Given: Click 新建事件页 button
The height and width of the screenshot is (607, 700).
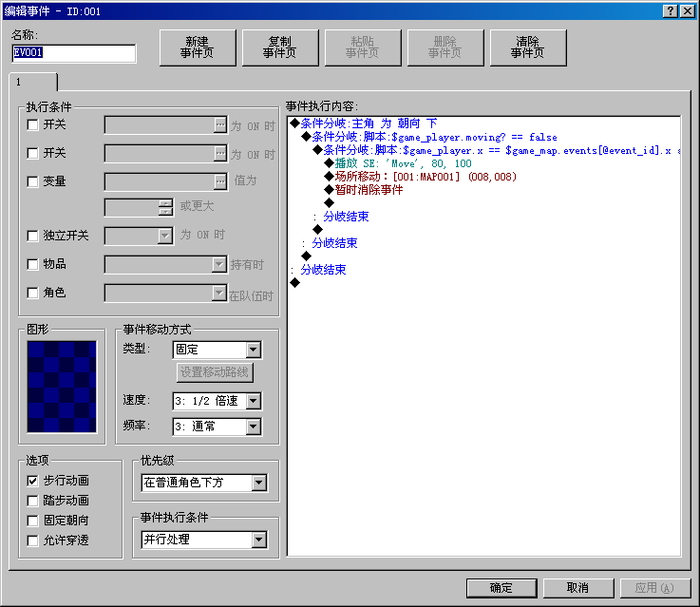Looking at the screenshot, I should click(x=198, y=47).
